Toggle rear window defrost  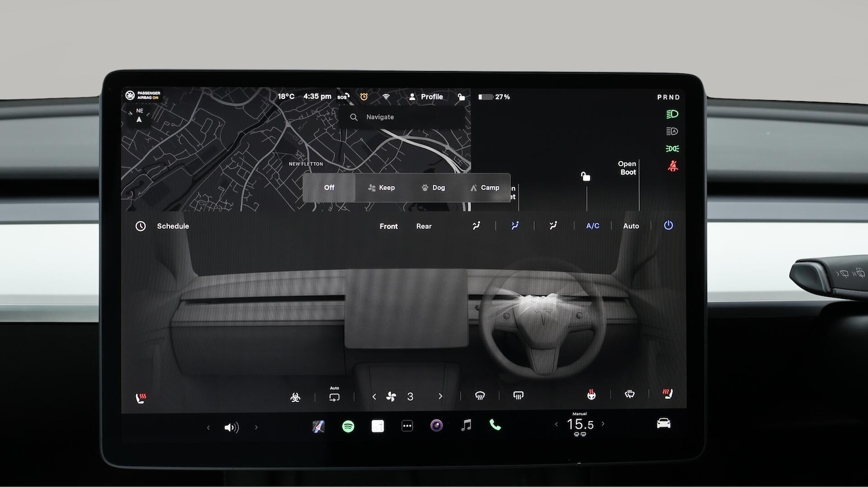(518, 396)
